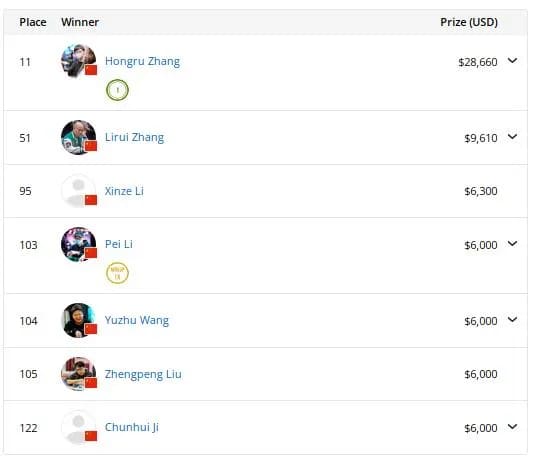Click Hongru Zhang's green circular badge
Screen dimensions: 533x463
(117, 90)
